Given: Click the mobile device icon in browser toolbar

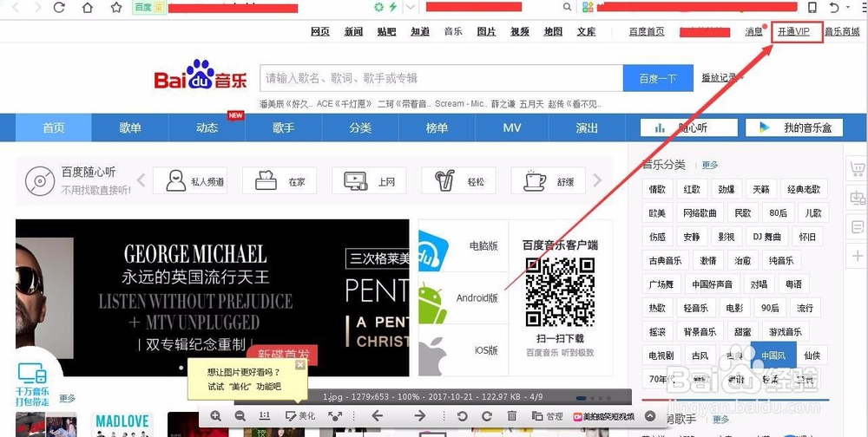Looking at the screenshot, I should 812,7.
